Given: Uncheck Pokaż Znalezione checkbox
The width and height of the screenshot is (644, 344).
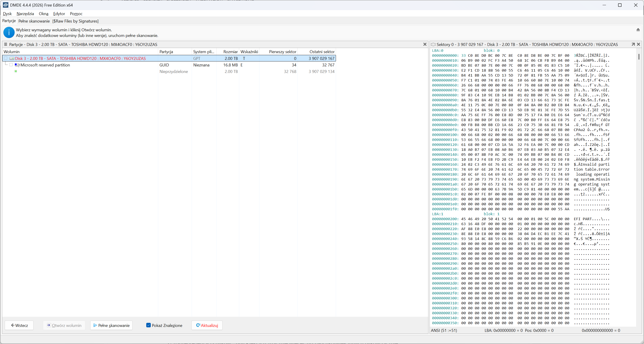Looking at the screenshot, I should [149, 325].
